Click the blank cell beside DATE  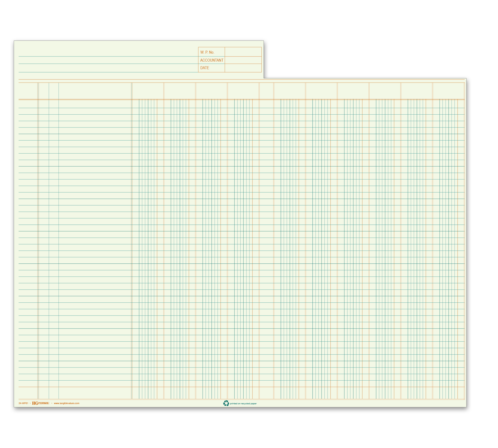click(243, 68)
